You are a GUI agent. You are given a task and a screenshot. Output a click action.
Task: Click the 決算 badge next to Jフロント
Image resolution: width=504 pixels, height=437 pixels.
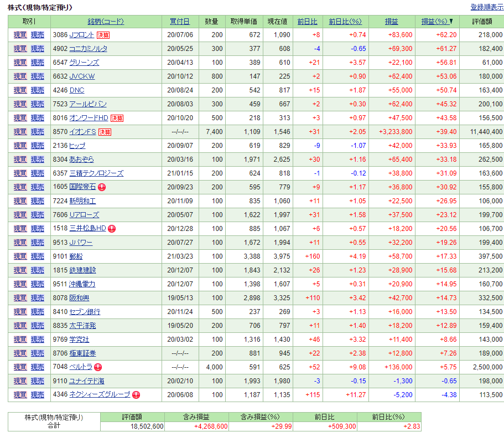(103, 35)
